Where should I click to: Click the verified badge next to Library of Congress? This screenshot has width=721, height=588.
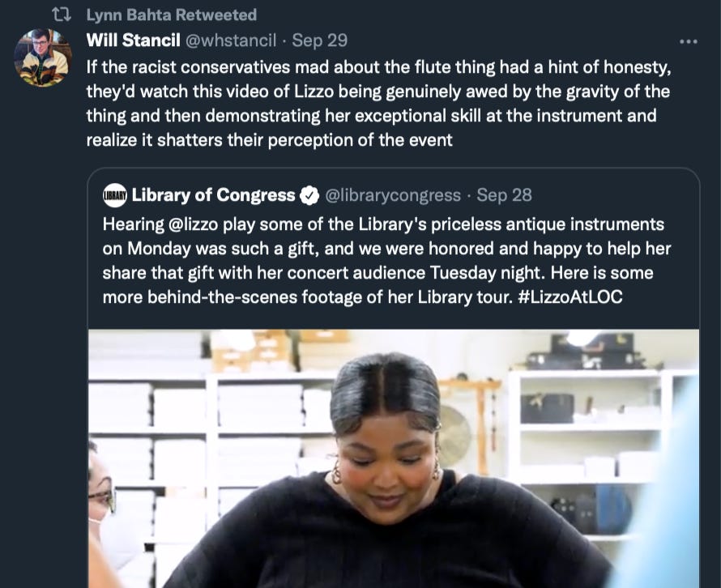point(309,195)
